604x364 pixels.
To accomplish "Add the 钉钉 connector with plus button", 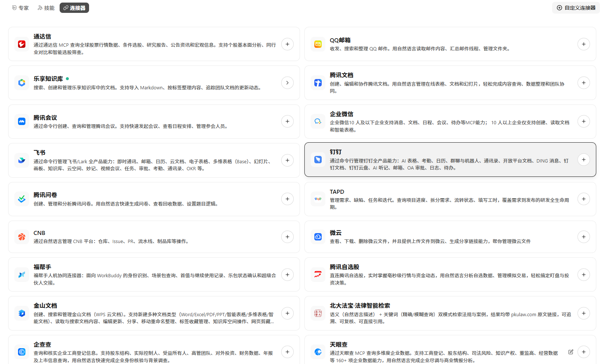I will point(584,160).
